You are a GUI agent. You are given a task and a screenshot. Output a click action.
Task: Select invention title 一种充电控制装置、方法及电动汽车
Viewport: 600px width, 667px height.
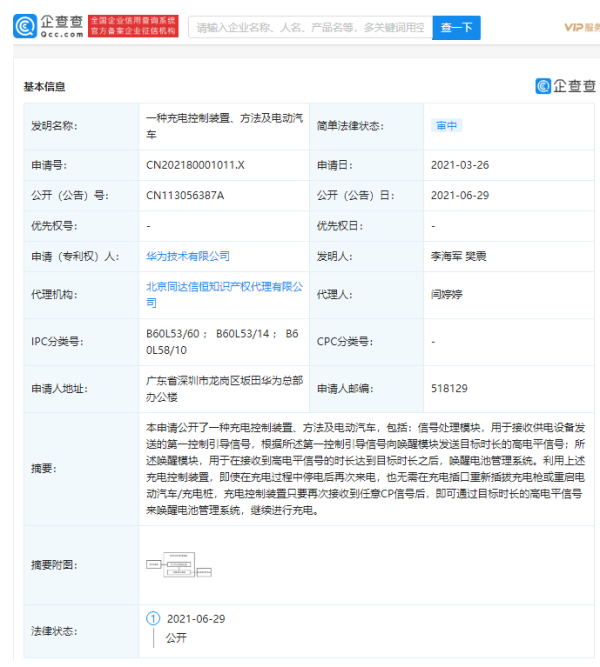[x=224, y=126]
